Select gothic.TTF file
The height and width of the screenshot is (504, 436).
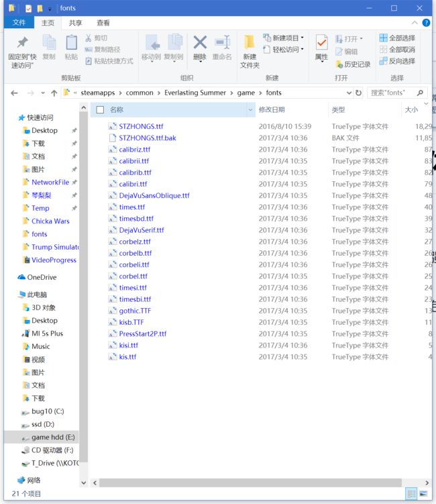pyautogui.click(x=135, y=311)
